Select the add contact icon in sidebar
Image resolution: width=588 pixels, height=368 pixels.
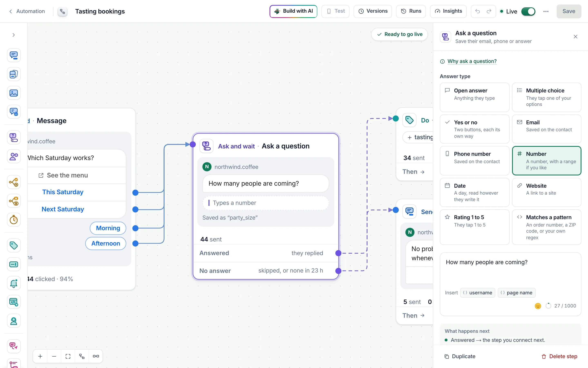(x=14, y=156)
